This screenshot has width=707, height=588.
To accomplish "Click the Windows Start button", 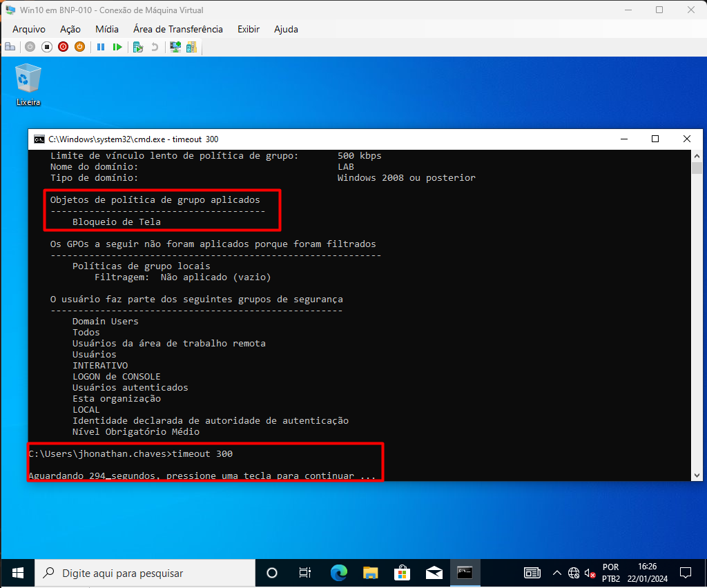I will 17,573.
